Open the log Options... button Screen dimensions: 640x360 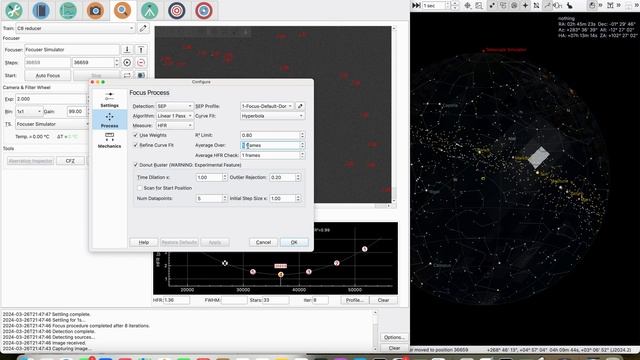(394, 338)
